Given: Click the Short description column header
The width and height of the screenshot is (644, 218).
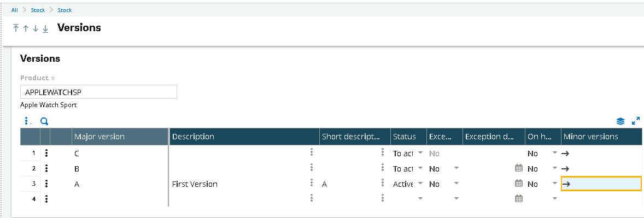Looking at the screenshot, I should point(355,137).
